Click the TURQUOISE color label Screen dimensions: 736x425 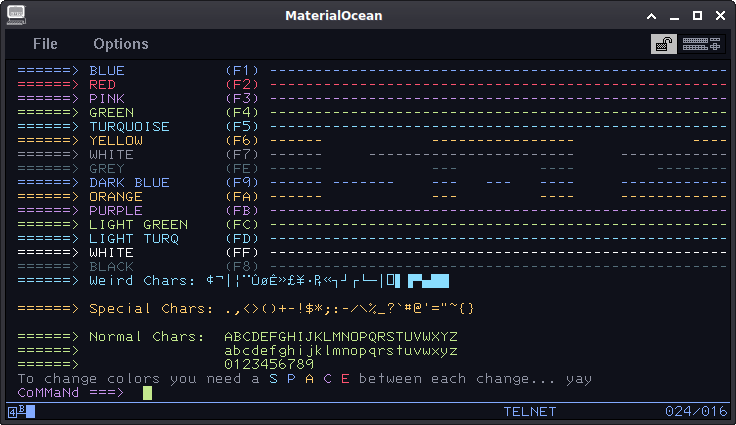(130, 127)
